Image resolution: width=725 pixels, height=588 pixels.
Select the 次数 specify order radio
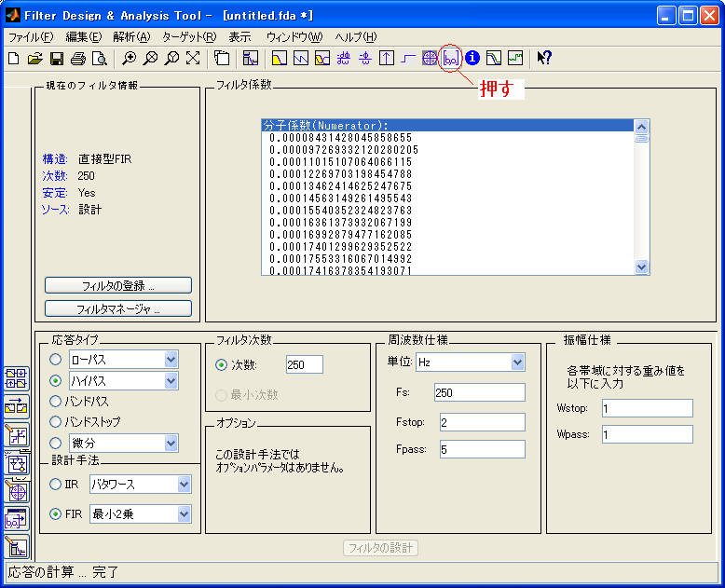pos(222,364)
